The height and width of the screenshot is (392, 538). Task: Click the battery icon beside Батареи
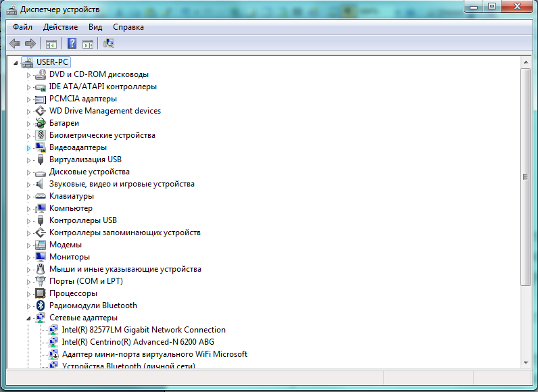coord(40,123)
